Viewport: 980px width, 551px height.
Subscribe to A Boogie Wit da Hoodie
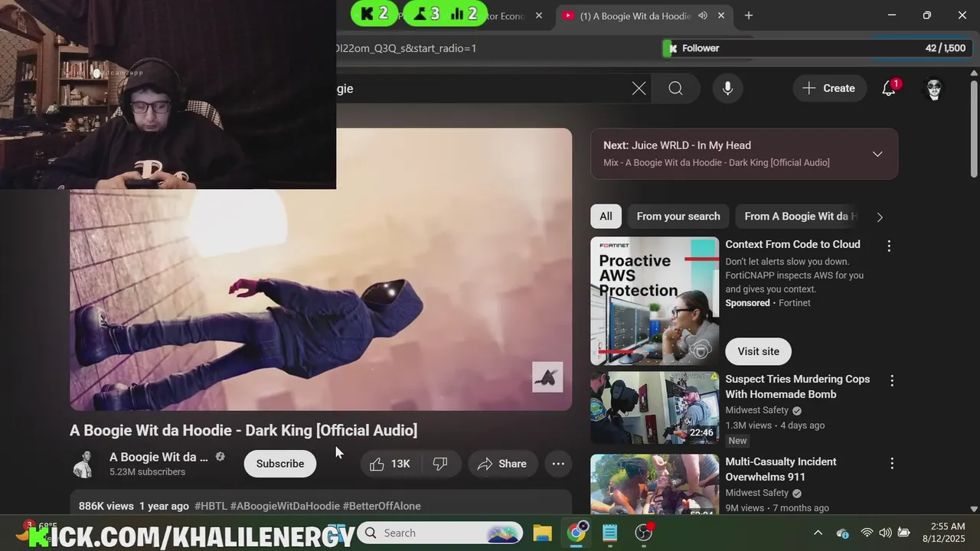click(280, 464)
